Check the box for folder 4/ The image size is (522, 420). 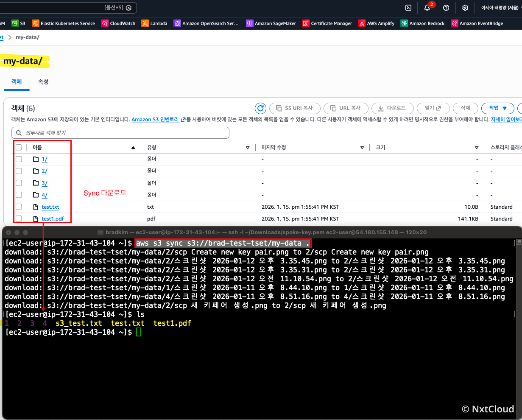click(19, 195)
